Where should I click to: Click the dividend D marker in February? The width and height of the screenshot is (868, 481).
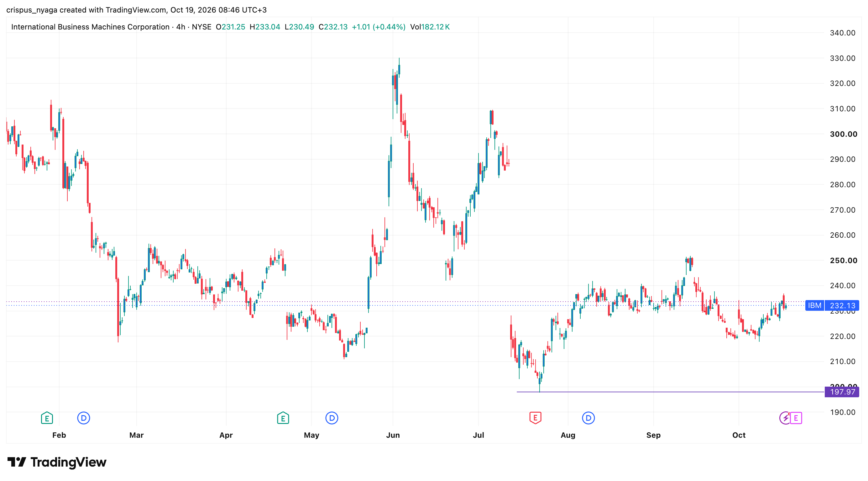click(84, 418)
